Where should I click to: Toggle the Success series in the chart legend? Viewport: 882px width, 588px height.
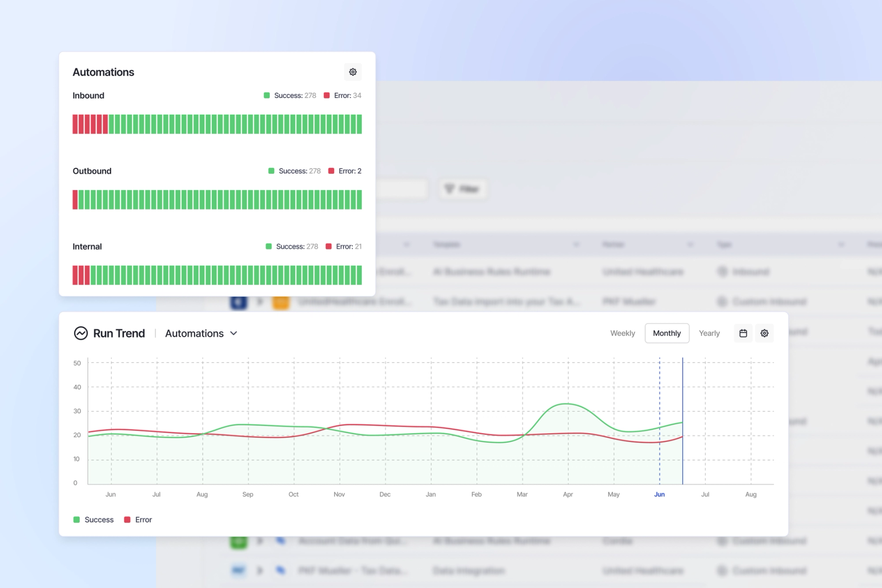pos(93,520)
